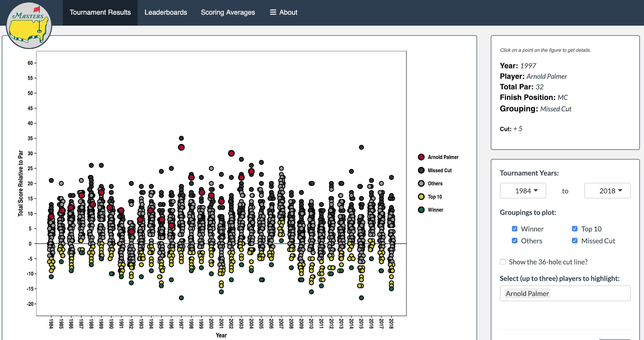The image size is (644, 340).
Task: Click the 2001 winner point at -16
Action: coord(221,292)
